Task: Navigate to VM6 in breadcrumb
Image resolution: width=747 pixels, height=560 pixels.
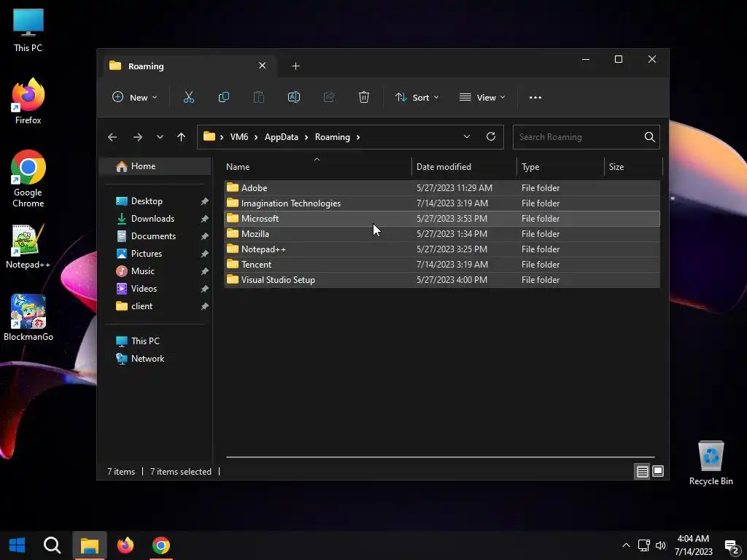Action: coord(239,137)
